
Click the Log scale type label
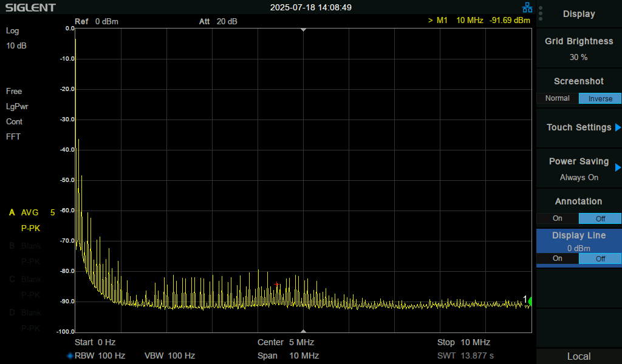coord(12,31)
